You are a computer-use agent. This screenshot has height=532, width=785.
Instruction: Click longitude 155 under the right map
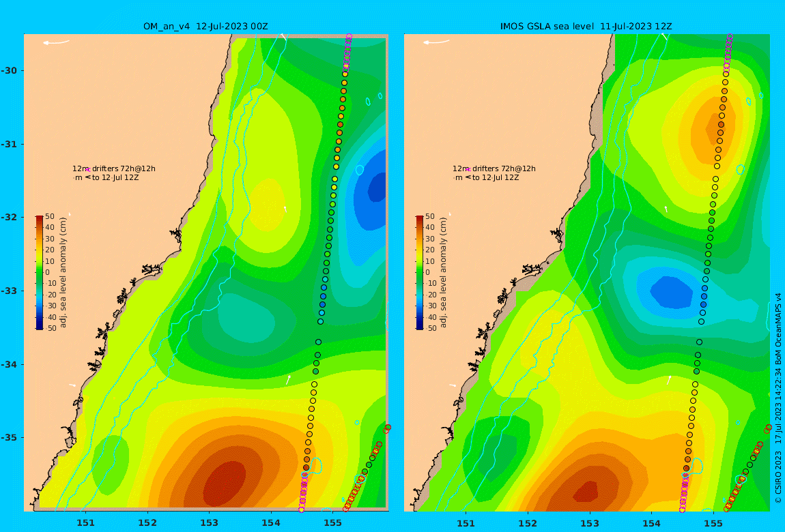[x=713, y=523]
